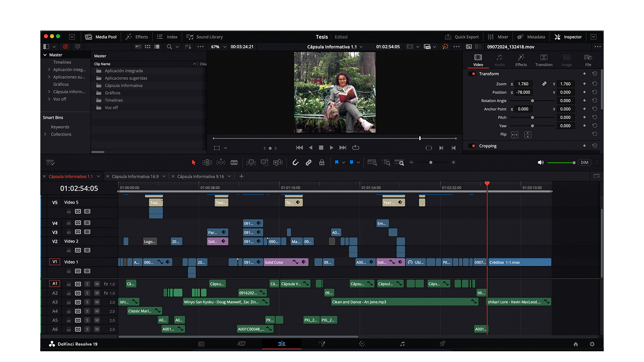Mute the A3 audio track
Screen dimensions: 644x362
click(97, 302)
